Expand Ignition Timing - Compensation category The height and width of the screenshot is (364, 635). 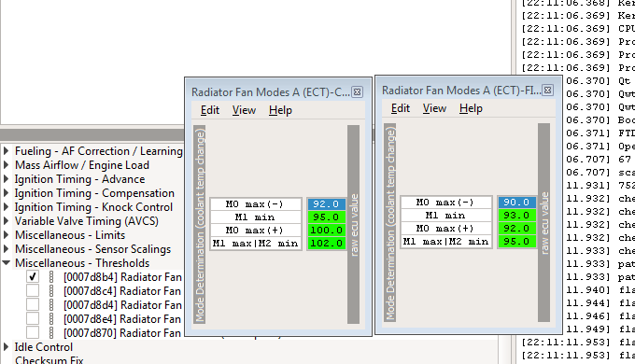click(x=7, y=193)
